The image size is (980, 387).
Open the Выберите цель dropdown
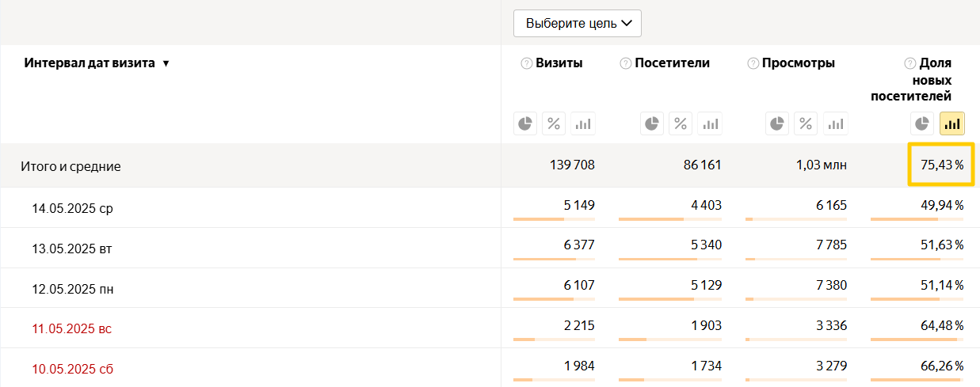point(578,23)
